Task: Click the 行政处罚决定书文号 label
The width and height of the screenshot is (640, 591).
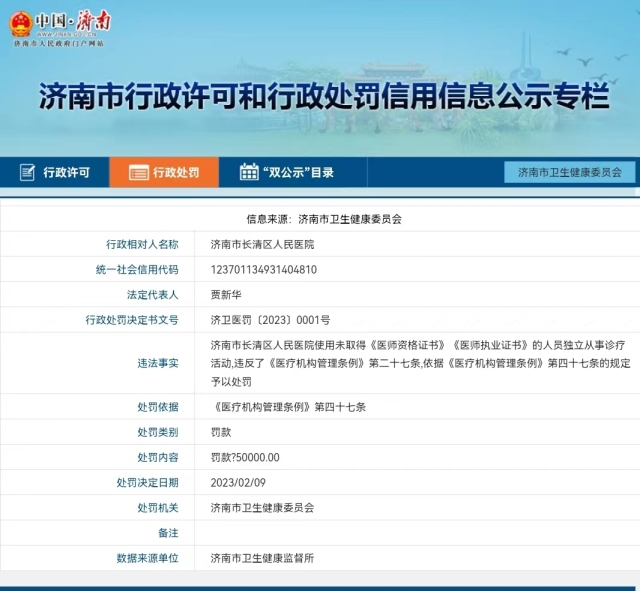Action: click(132, 320)
